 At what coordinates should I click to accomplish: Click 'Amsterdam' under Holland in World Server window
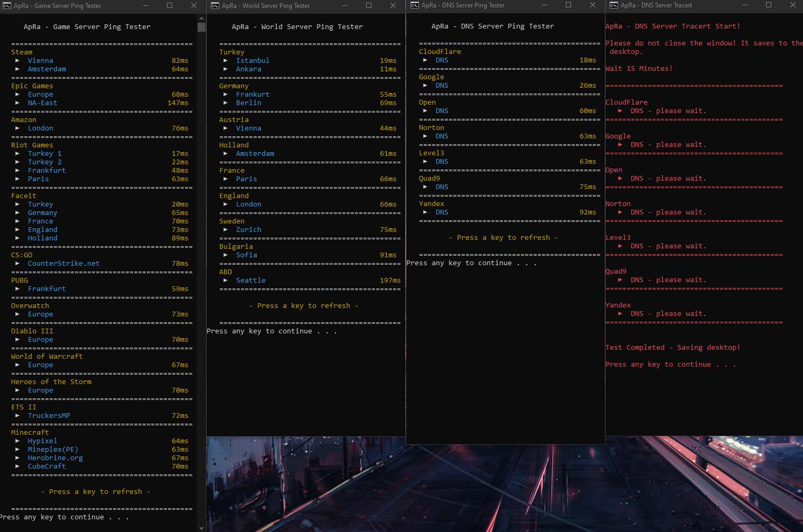pos(255,154)
